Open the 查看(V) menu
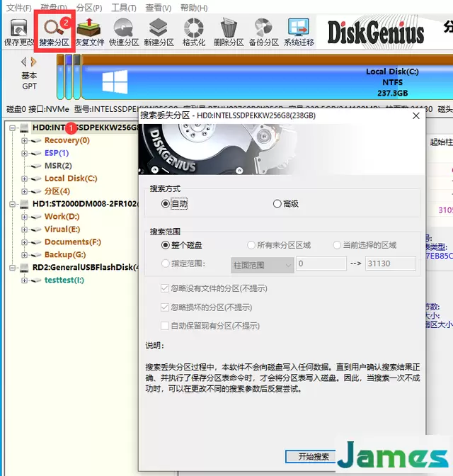 pos(159,8)
